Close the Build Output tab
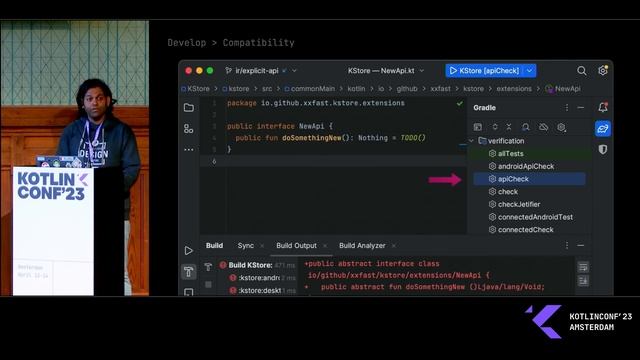Viewport: 640px width, 360px height. coord(325,246)
